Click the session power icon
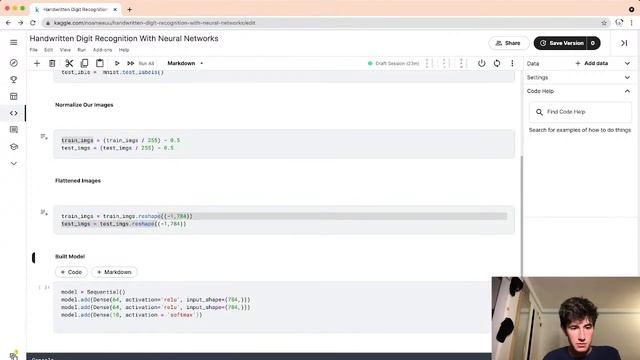Screen dimensions: 640x360 482,63
